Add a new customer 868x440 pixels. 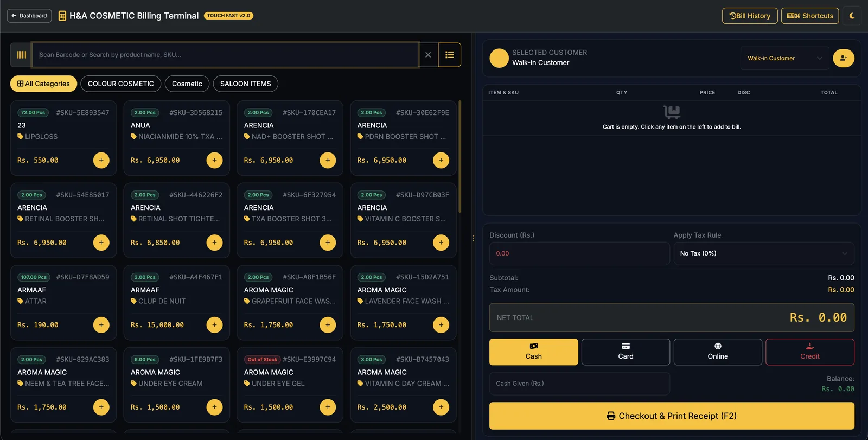point(844,58)
